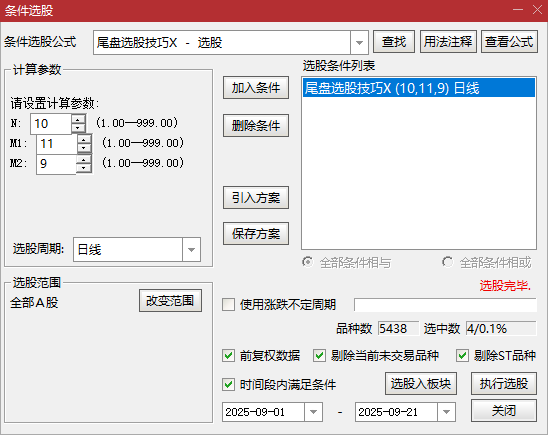Toggle 剔除ST品种 checkbox
The width and height of the screenshot is (548, 435).
(x=462, y=356)
